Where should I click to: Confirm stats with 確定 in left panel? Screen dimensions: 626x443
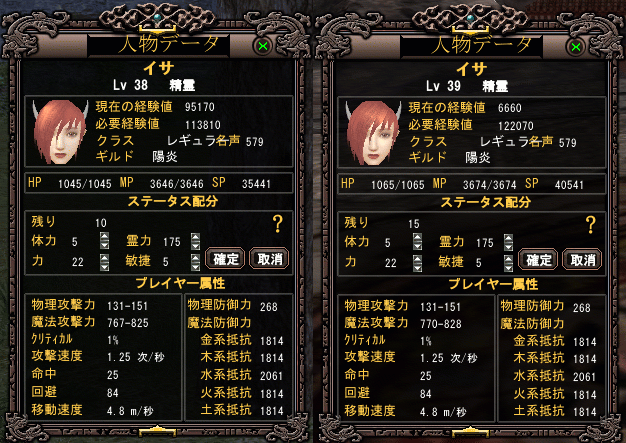coord(225,259)
